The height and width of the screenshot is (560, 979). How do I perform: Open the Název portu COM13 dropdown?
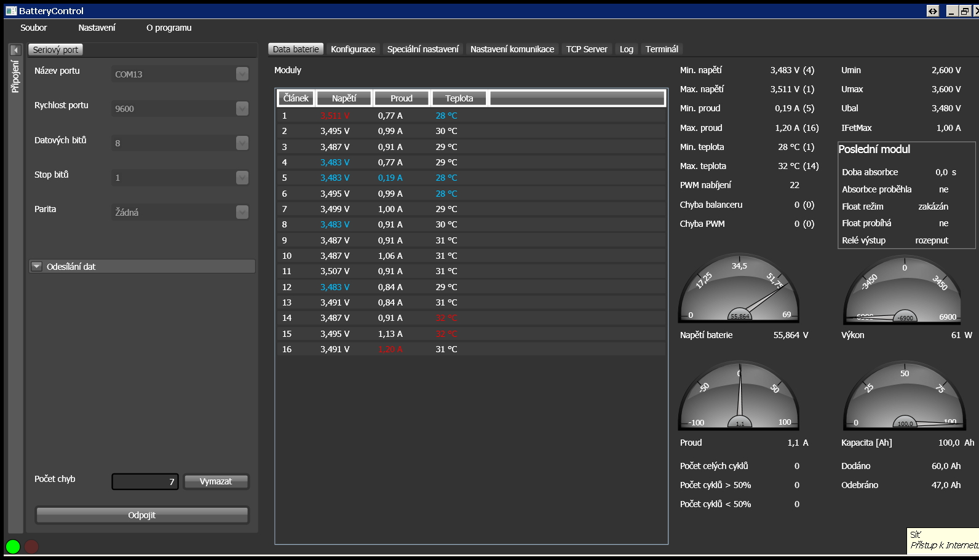(242, 74)
